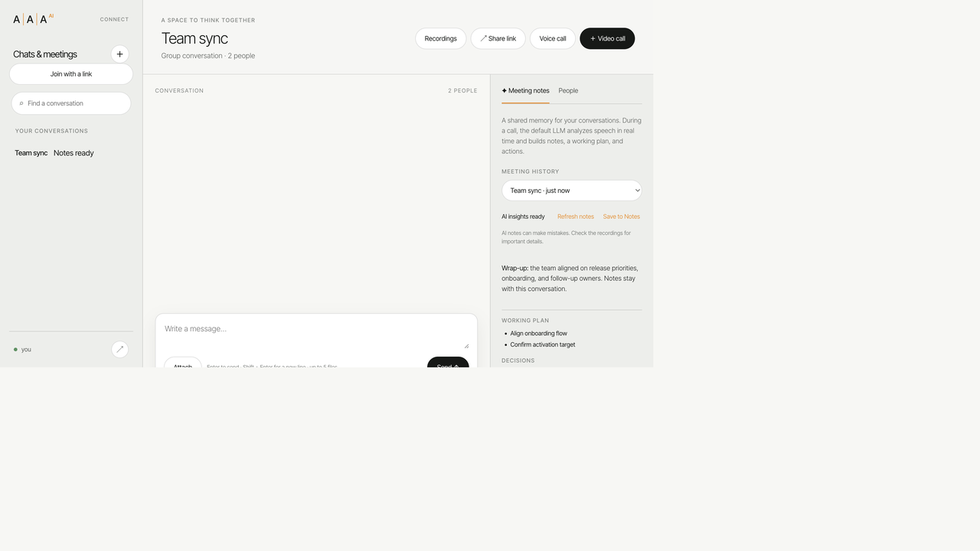Viewport: 980px width, 551px height.
Task: Click the plus icon beside Chats & meetings
Action: [119, 54]
